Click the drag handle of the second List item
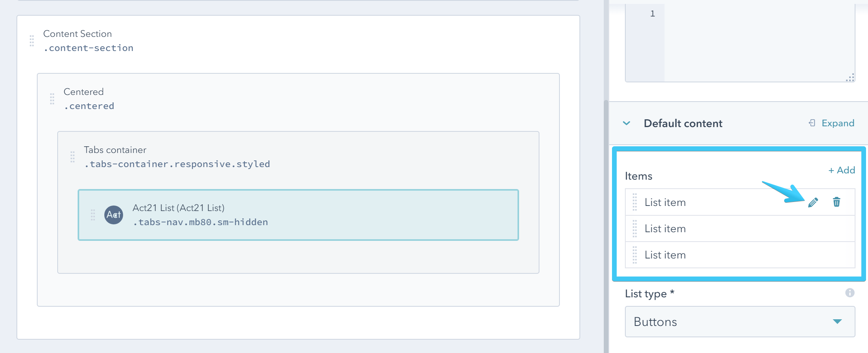The width and height of the screenshot is (868, 353). pyautogui.click(x=635, y=229)
